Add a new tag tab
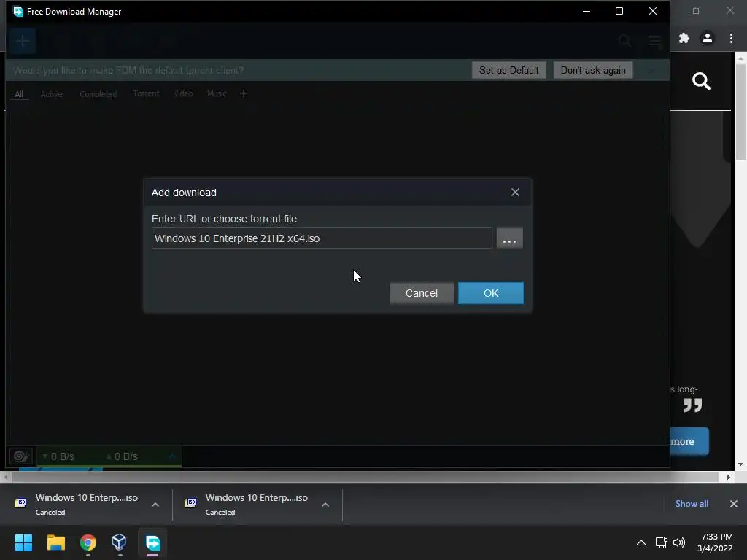747x560 pixels. (x=244, y=93)
